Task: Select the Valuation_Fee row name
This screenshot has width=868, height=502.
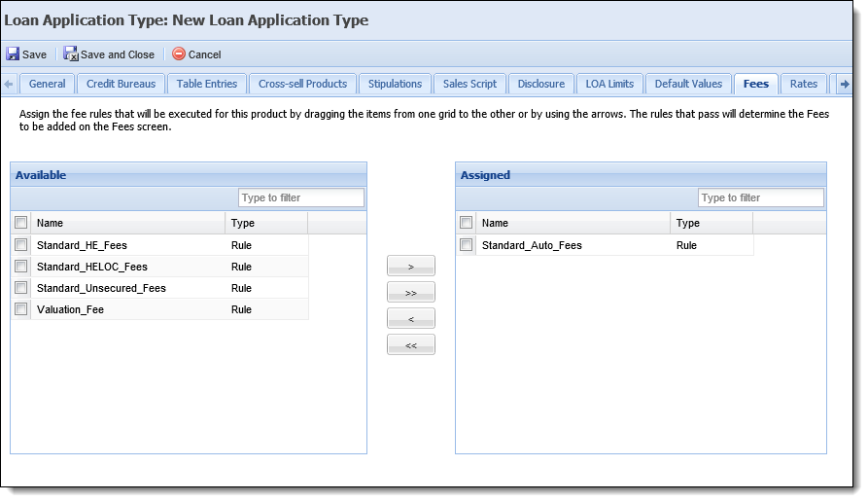Action: (x=70, y=309)
